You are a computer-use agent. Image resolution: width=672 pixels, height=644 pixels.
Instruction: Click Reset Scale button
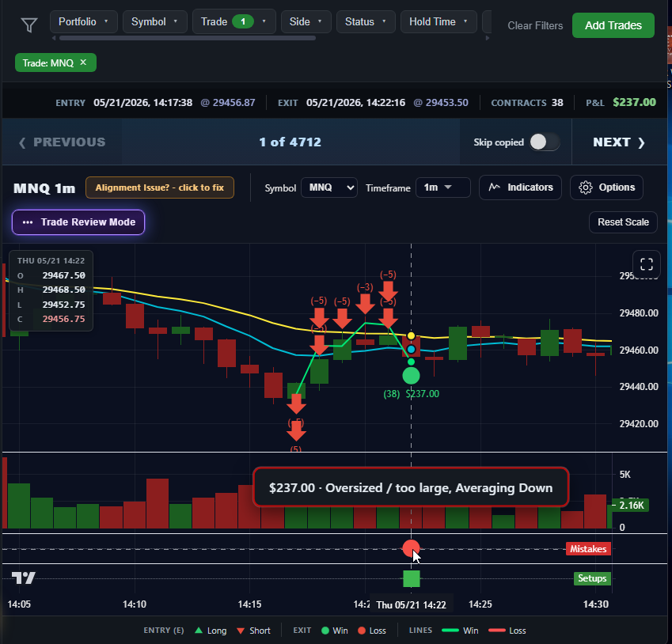pyautogui.click(x=623, y=222)
